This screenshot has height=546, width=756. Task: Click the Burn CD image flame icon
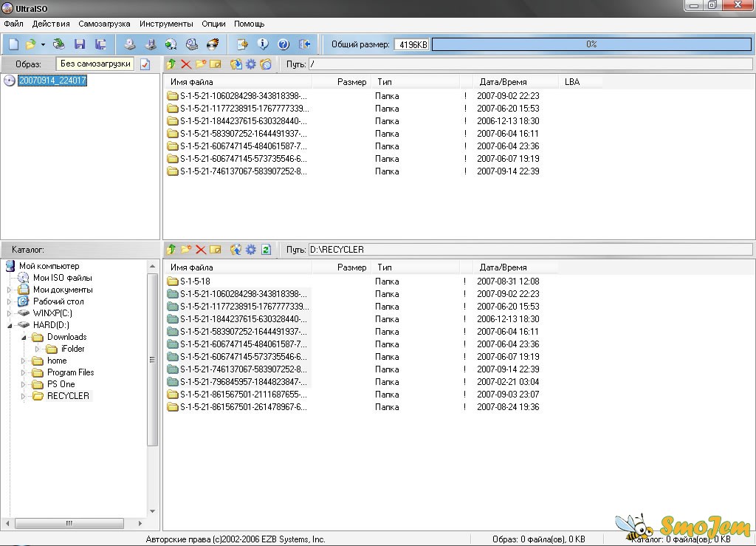(213, 44)
